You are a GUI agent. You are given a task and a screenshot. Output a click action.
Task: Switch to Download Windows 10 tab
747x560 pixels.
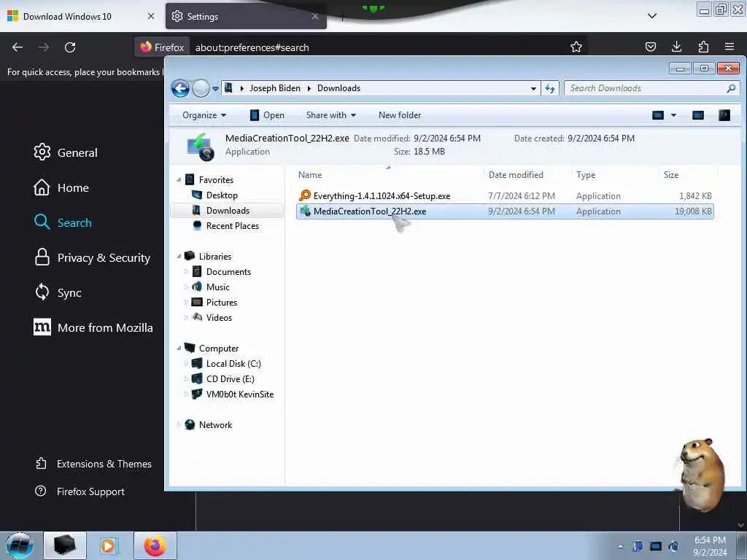(x=67, y=17)
